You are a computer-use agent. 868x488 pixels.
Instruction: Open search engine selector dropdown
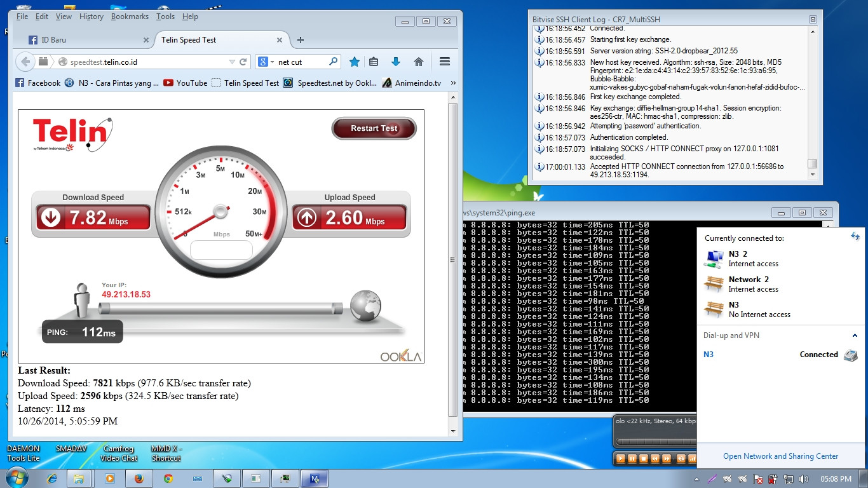tap(265, 62)
